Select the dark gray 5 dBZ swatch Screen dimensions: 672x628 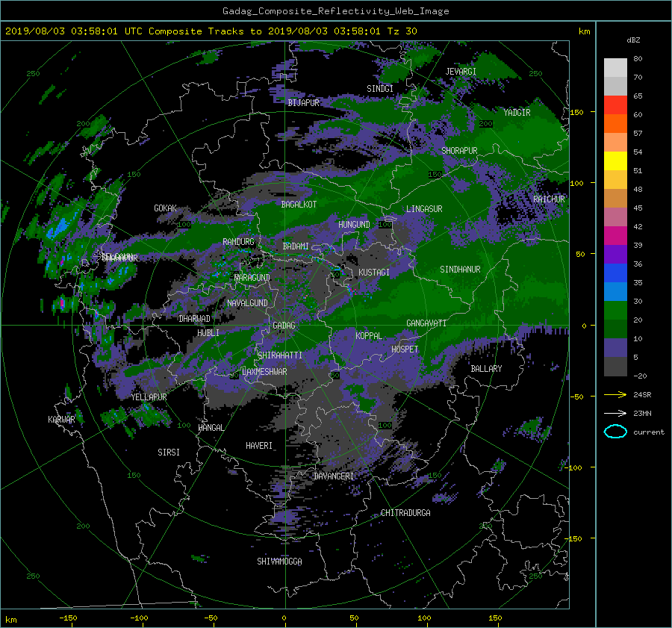(x=615, y=367)
